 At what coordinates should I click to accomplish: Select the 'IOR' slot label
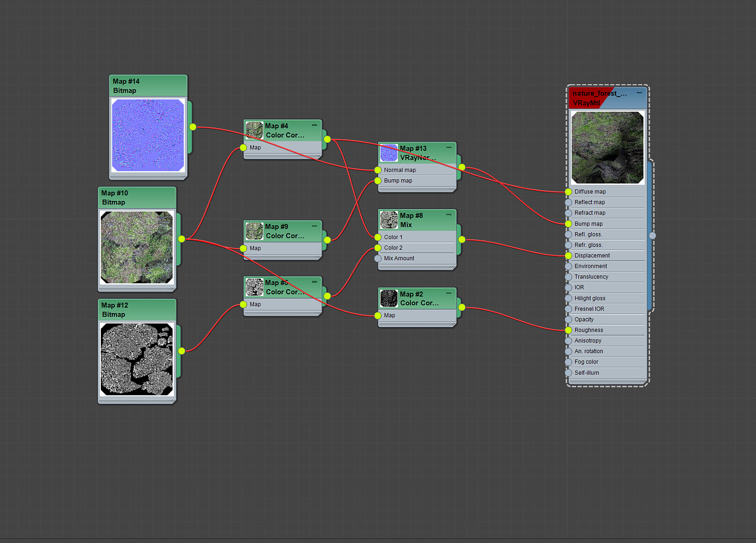click(579, 288)
